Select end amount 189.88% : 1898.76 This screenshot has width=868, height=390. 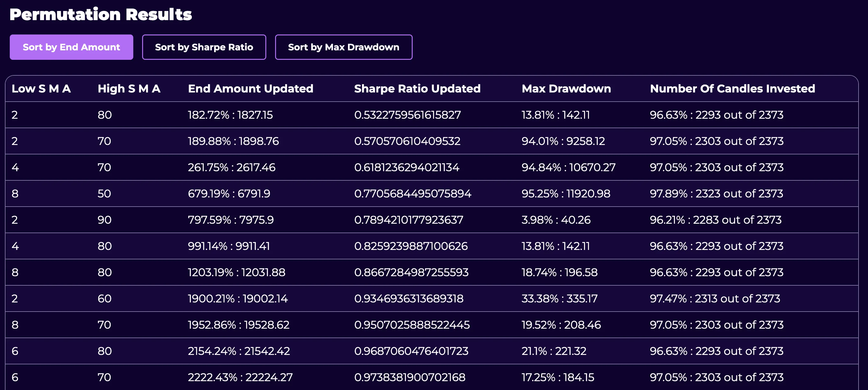[x=233, y=141]
